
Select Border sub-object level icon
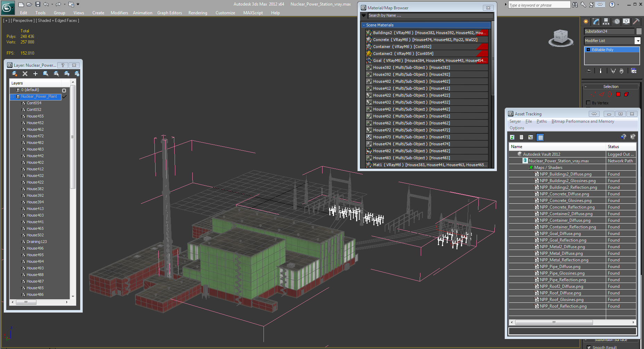pos(610,94)
